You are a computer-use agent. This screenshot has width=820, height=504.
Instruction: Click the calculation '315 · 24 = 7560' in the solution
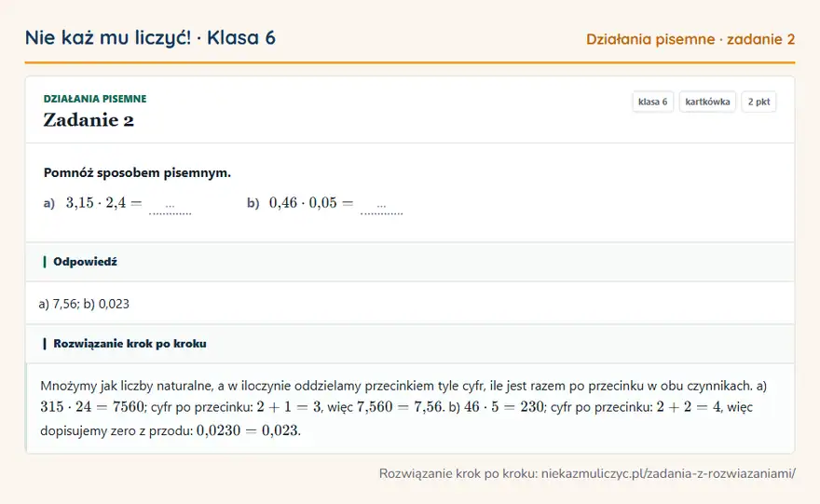pyautogui.click(x=92, y=407)
